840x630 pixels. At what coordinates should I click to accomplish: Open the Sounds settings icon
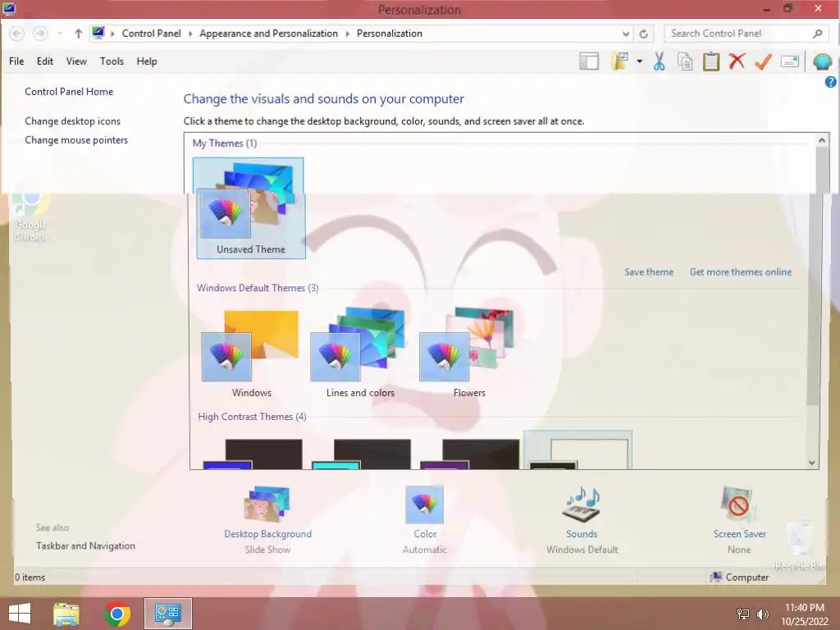click(582, 504)
